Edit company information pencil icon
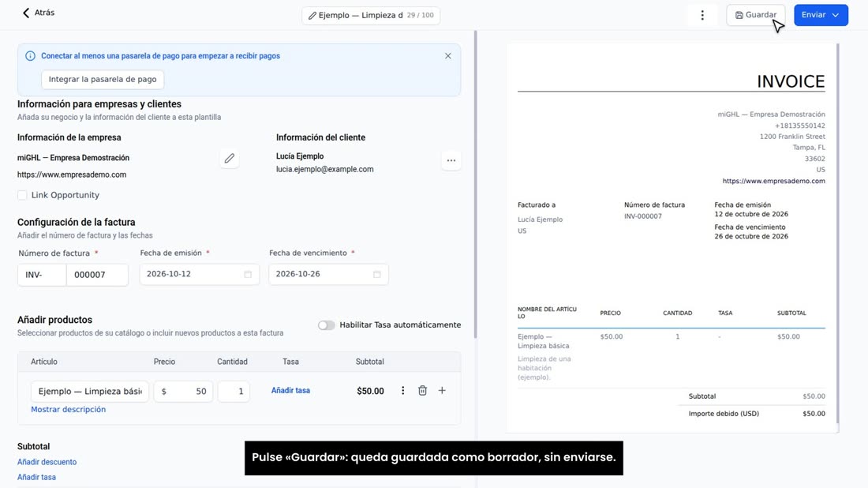The width and height of the screenshot is (868, 488). (x=229, y=159)
